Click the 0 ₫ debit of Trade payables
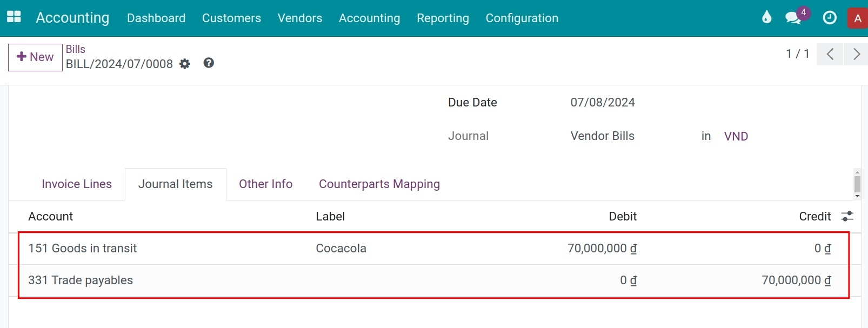Viewport: 868px width, 328px height. click(x=629, y=280)
